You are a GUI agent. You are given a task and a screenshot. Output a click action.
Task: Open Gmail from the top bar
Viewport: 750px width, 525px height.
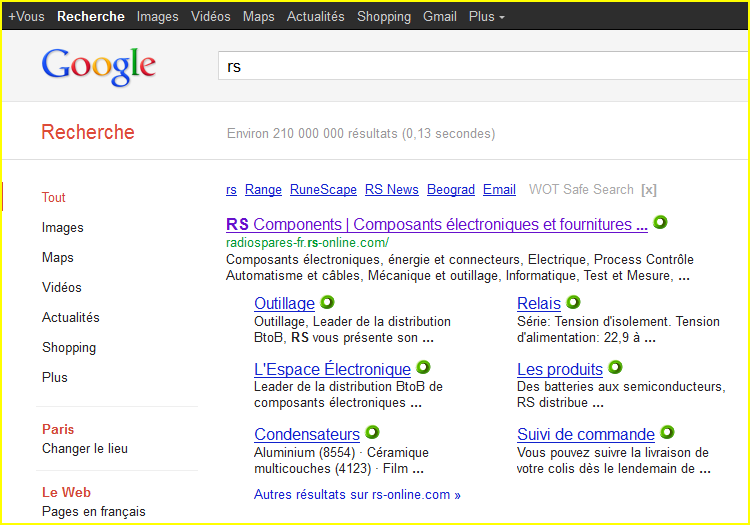pos(440,17)
